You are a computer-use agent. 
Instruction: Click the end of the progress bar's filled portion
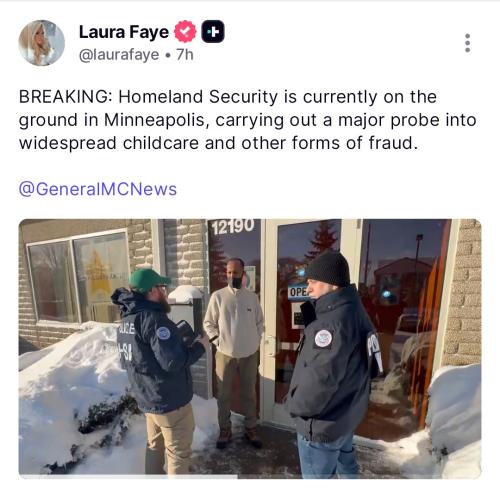tap(237, 477)
